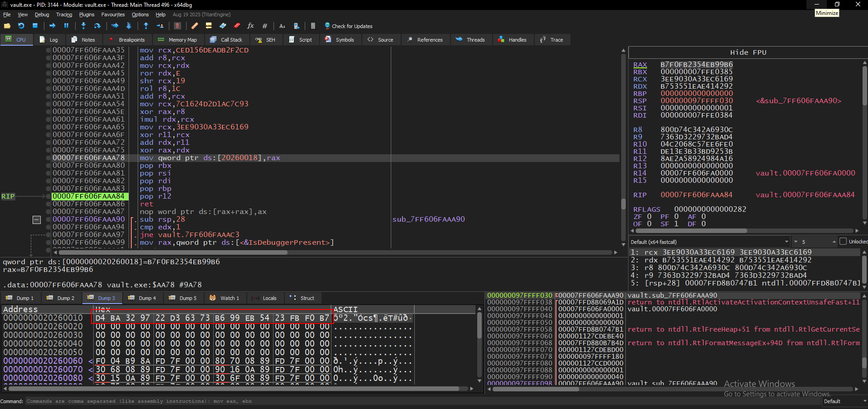Image resolution: width=868 pixels, height=409 pixels.
Task: Open the Plugins menu
Action: pyautogui.click(x=86, y=14)
